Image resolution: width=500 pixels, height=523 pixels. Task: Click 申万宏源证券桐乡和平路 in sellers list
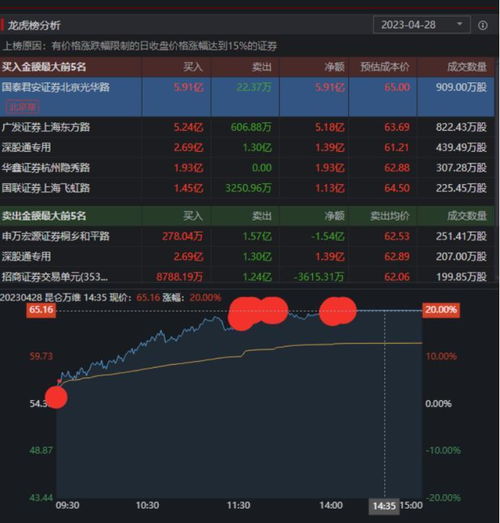tap(55, 236)
